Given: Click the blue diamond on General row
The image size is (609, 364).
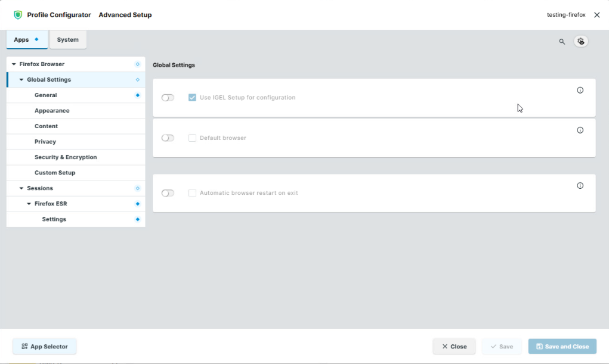Looking at the screenshot, I should click(x=138, y=95).
